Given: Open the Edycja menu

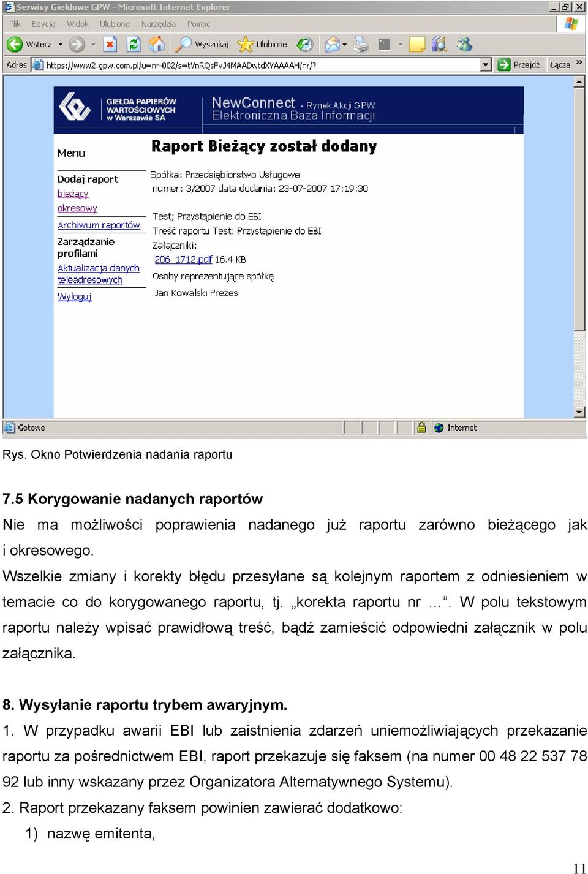Looking at the screenshot, I should click(x=43, y=24).
